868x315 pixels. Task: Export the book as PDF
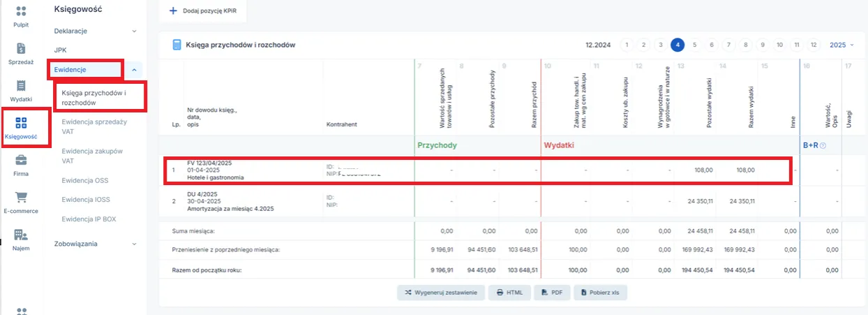click(x=551, y=293)
